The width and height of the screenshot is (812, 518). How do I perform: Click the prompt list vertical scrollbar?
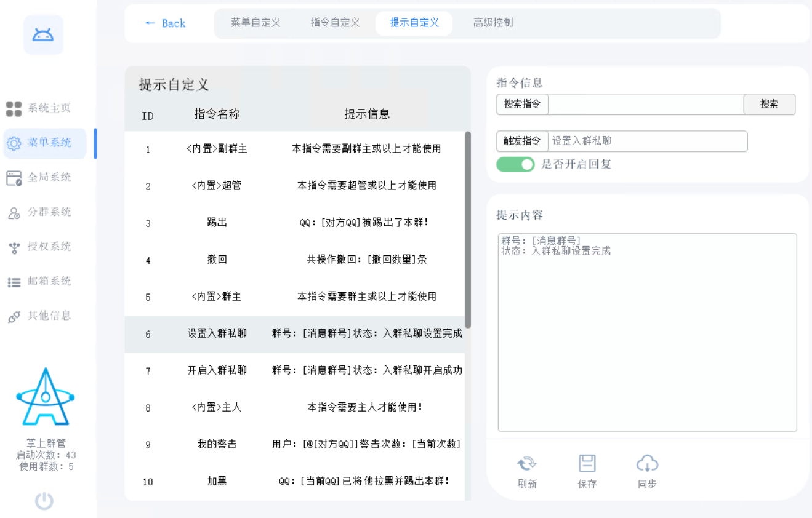coord(468,229)
